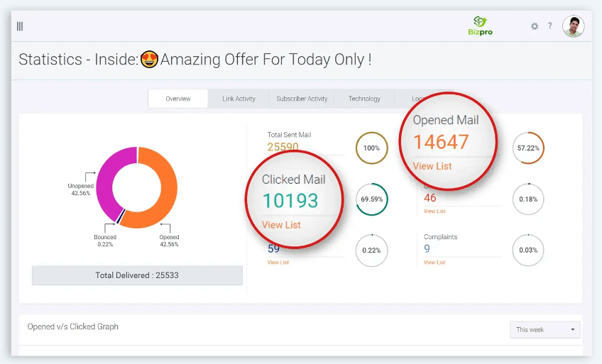Click the red count 46
The height and width of the screenshot is (364, 602).
pyautogui.click(x=430, y=198)
